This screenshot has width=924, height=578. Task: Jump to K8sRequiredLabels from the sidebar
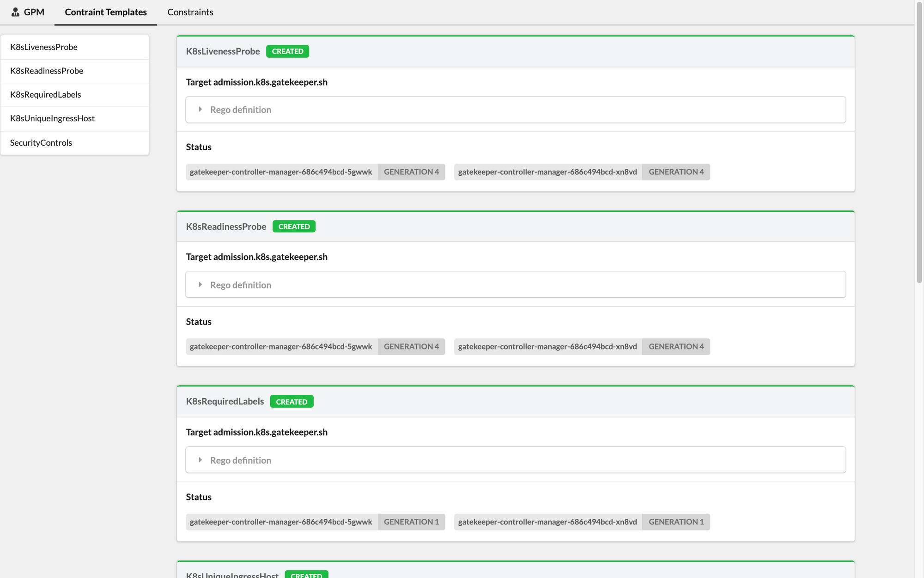pos(45,94)
